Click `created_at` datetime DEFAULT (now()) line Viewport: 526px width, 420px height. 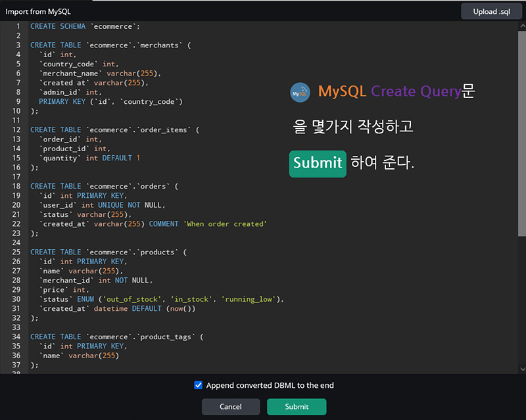(x=117, y=308)
